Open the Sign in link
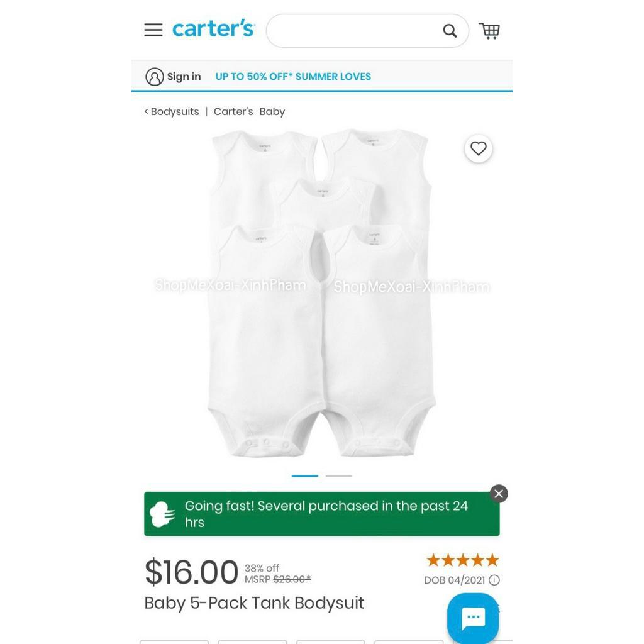Screen dimensions: 644x644 [x=184, y=76]
